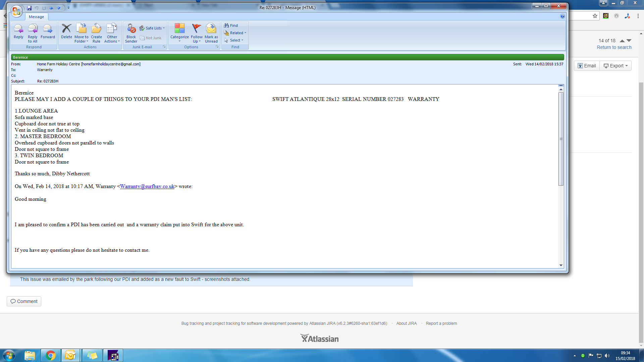Forward this email message
The height and width of the screenshot is (362, 644).
[x=48, y=29]
